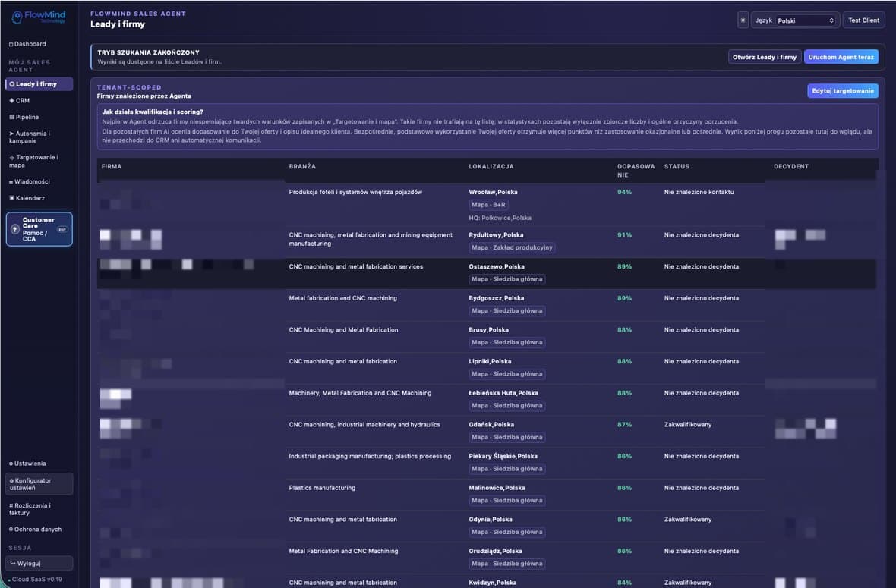Click the Edytuj targetowanie button
The height and width of the screenshot is (588, 896).
pos(843,91)
